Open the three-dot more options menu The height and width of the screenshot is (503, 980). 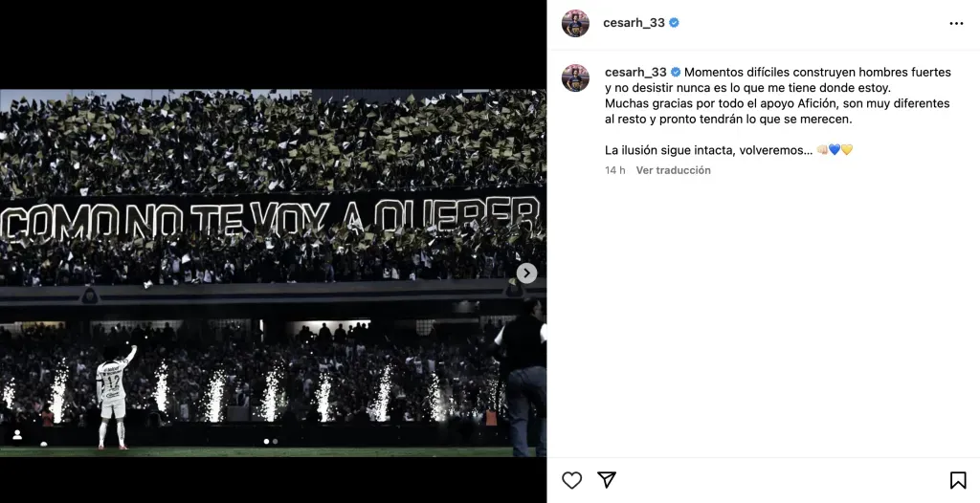click(957, 23)
